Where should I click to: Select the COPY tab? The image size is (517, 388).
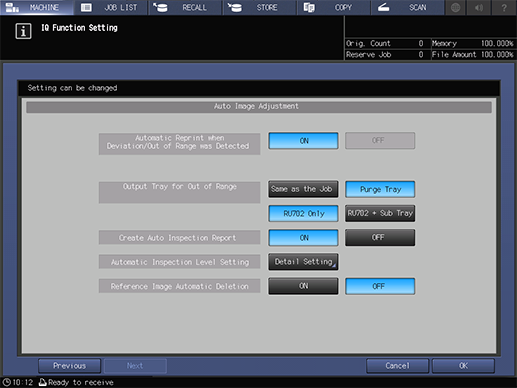point(334,7)
